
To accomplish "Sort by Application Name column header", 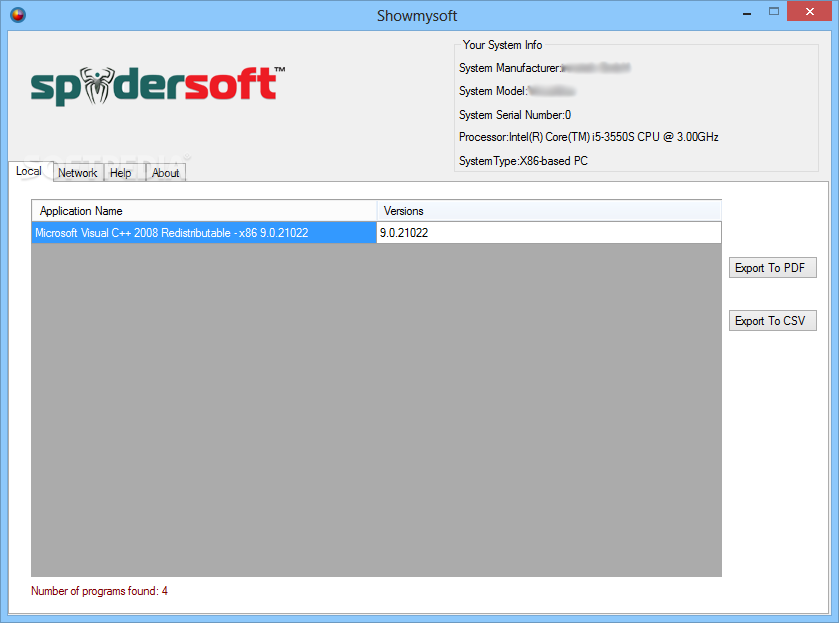I will (204, 211).
